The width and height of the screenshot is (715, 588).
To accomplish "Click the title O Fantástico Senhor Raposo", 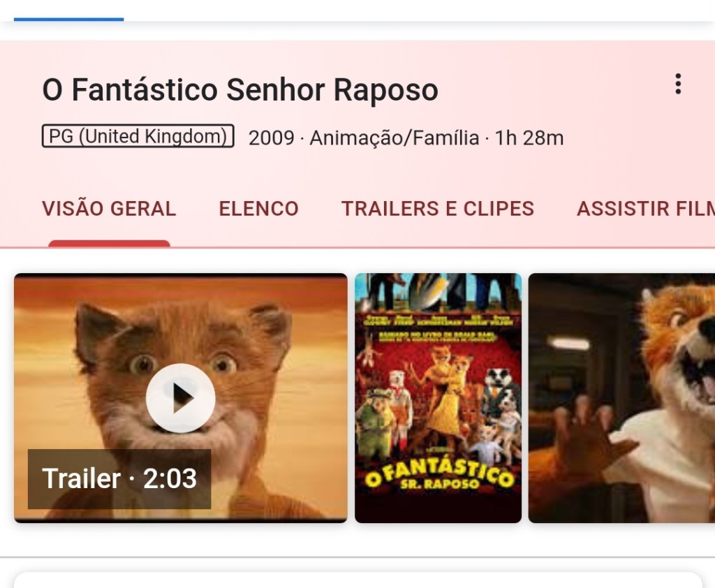I will tap(240, 90).
